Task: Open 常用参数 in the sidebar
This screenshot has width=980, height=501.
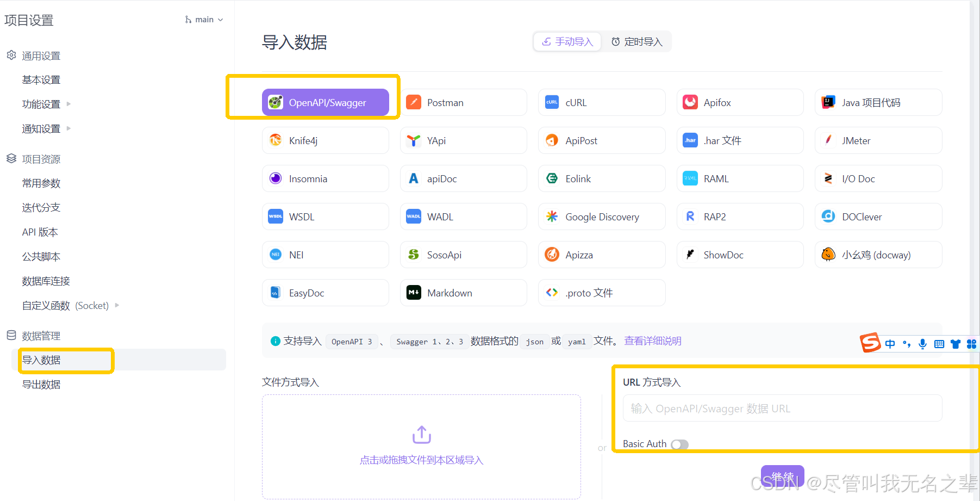Action: point(41,183)
